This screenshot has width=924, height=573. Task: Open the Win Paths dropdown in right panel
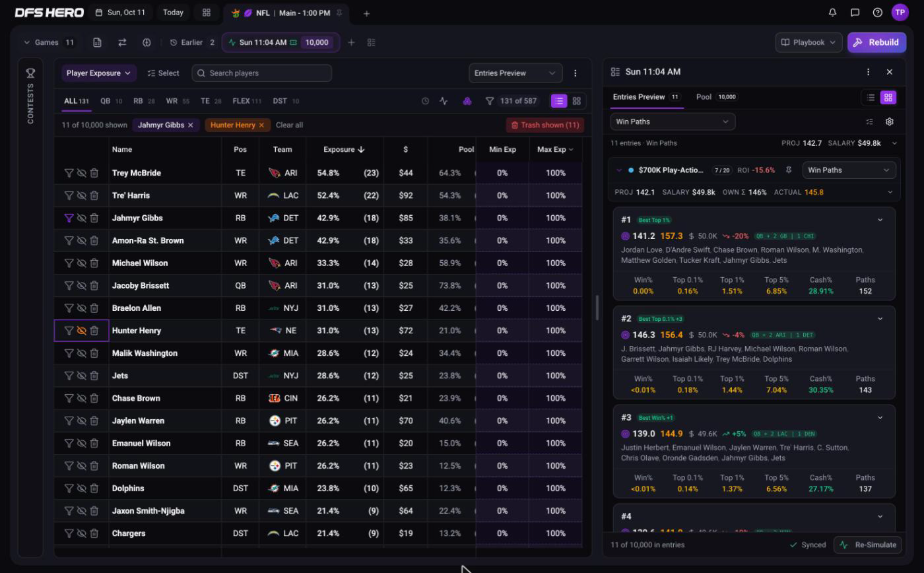coord(673,121)
